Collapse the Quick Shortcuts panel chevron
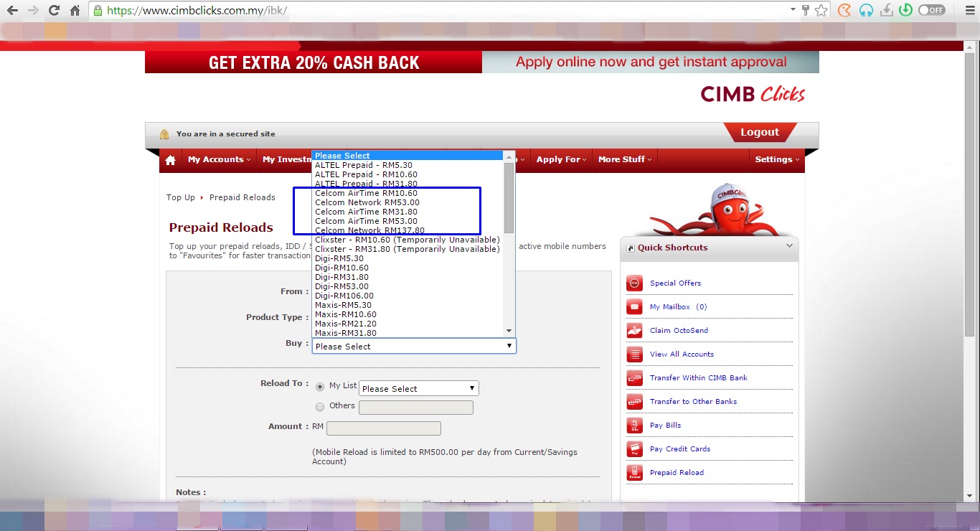980x531 pixels. [789, 246]
